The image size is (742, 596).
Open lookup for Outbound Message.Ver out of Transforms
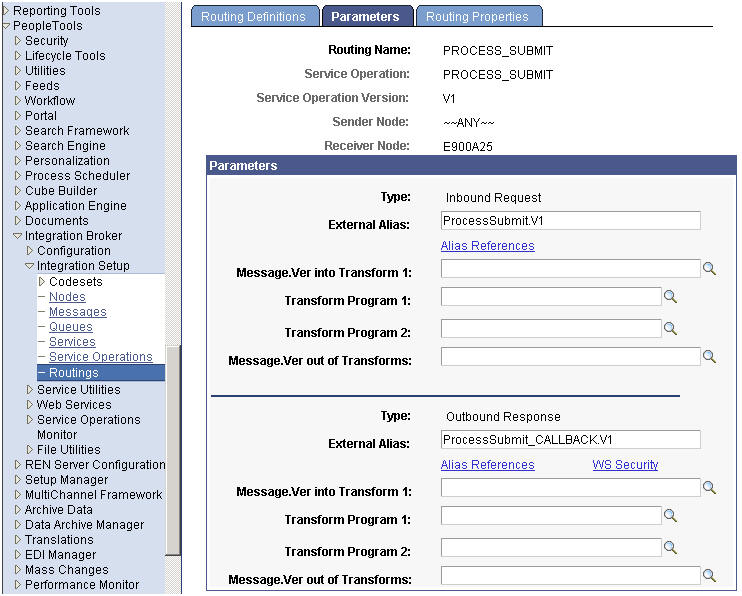tap(709, 576)
